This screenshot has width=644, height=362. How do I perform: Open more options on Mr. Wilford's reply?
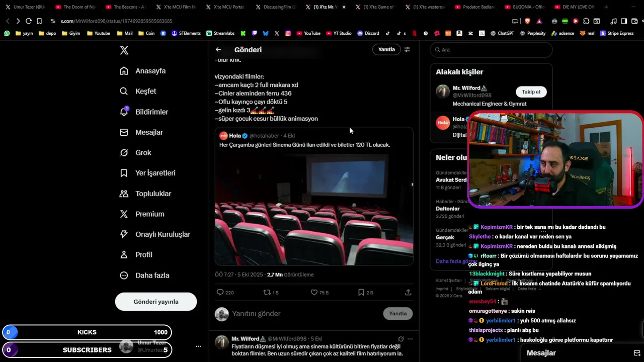[410, 339]
